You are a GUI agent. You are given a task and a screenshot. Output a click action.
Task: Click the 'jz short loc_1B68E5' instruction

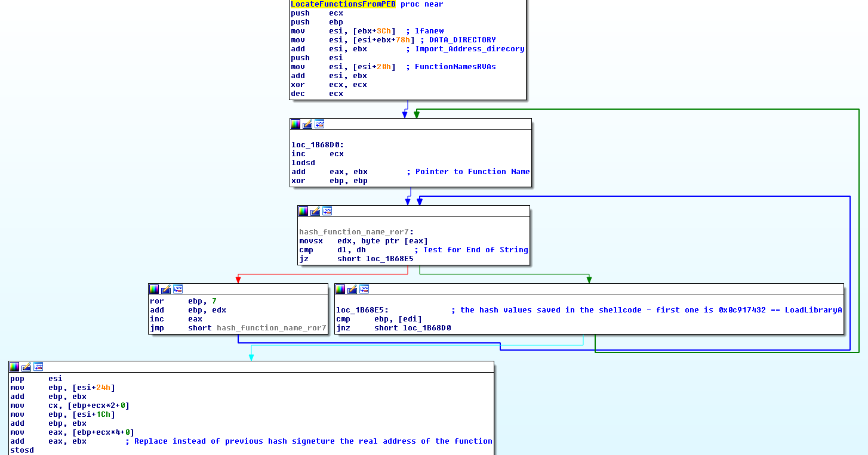356,259
